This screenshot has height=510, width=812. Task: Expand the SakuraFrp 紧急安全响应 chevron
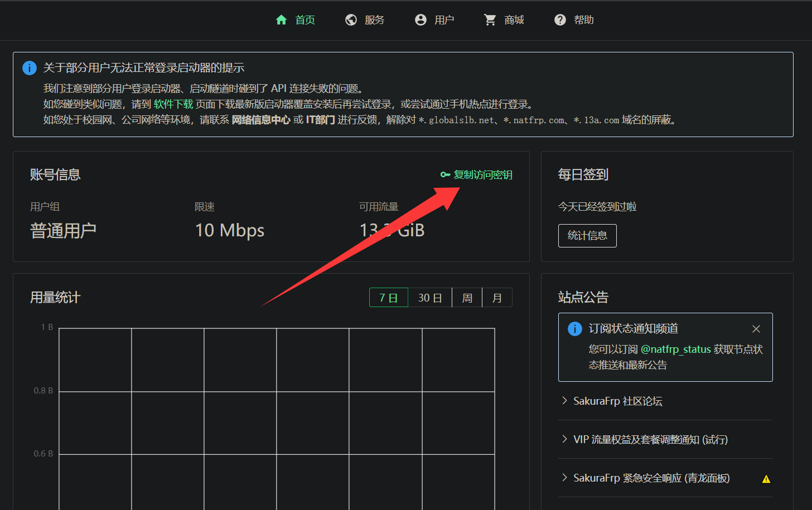pos(564,478)
